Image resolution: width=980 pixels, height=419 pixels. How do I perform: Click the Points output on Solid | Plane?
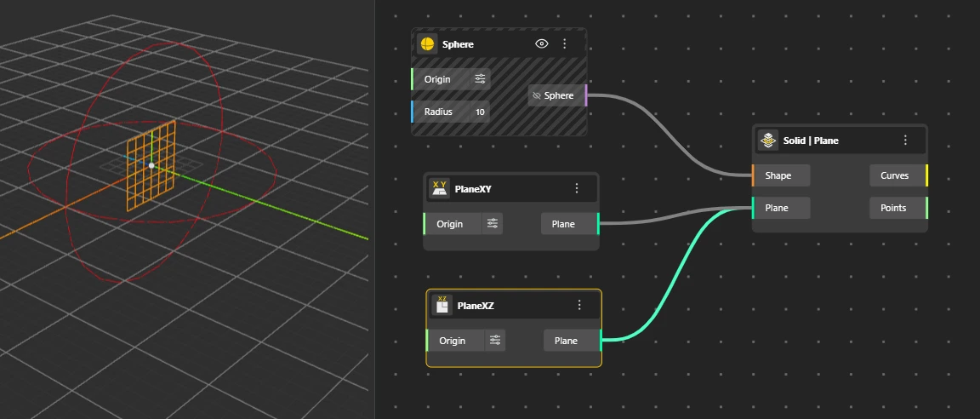(898, 209)
